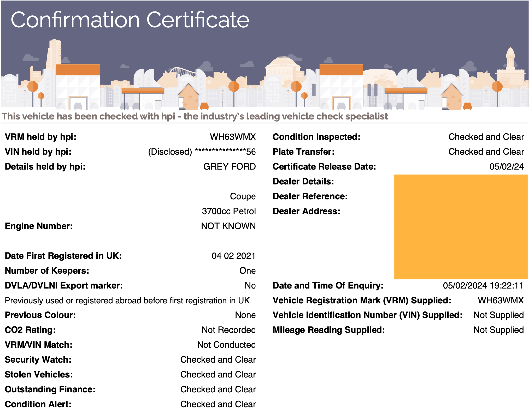Select the enquiry timestamp 05/02/2024 19:22:11

click(483, 285)
